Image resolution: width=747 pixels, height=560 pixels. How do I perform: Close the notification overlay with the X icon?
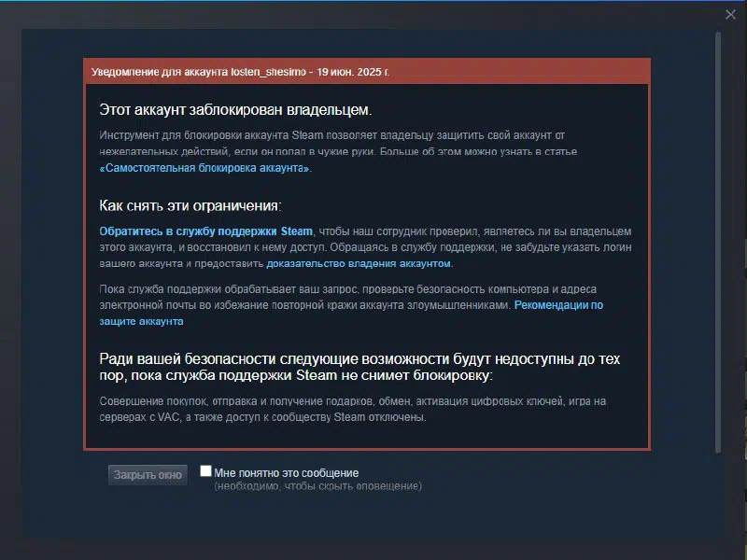click(x=730, y=15)
